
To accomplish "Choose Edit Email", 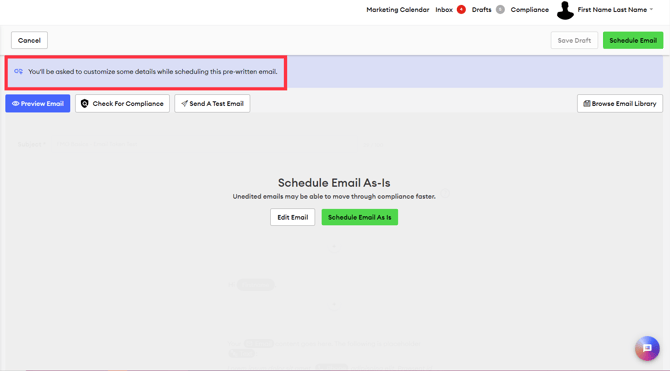I will click(x=292, y=217).
